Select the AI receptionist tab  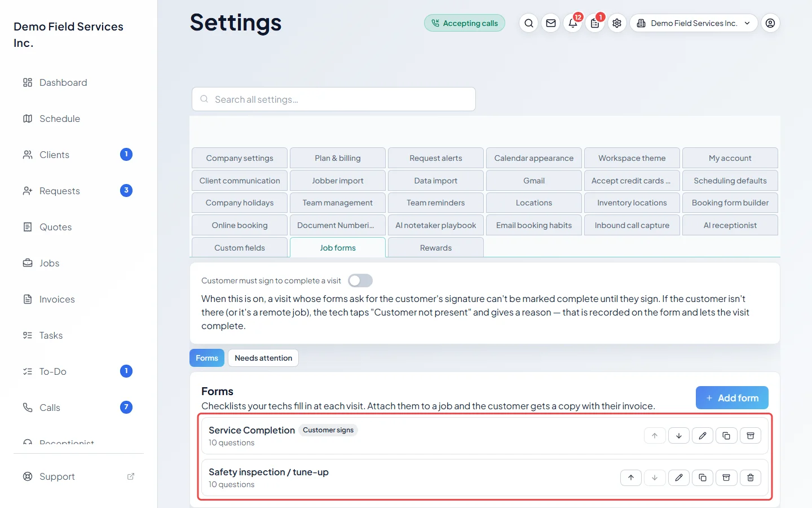730,225
